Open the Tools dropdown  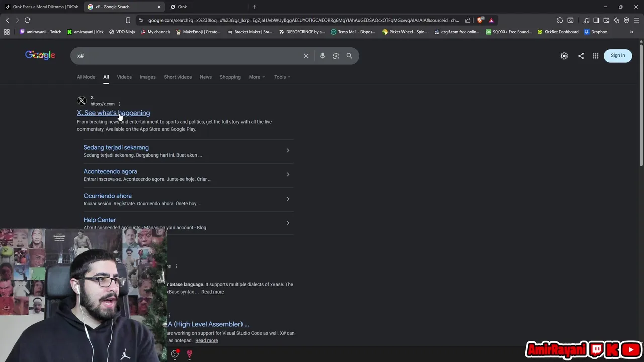click(282, 77)
